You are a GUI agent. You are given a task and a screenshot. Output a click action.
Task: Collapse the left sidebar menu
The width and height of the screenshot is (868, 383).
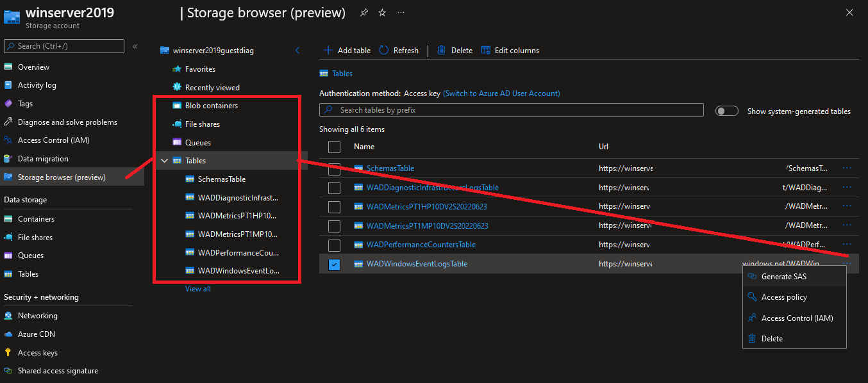pyautogui.click(x=135, y=46)
